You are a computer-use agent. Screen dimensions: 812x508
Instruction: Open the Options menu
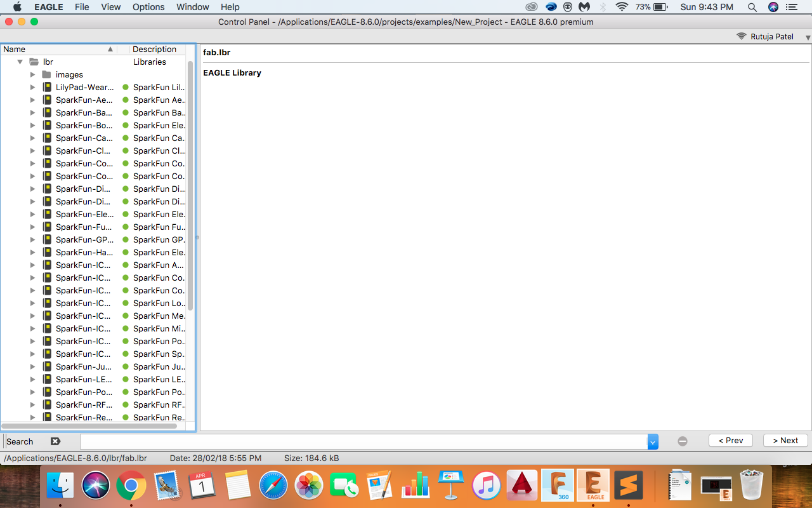click(148, 7)
